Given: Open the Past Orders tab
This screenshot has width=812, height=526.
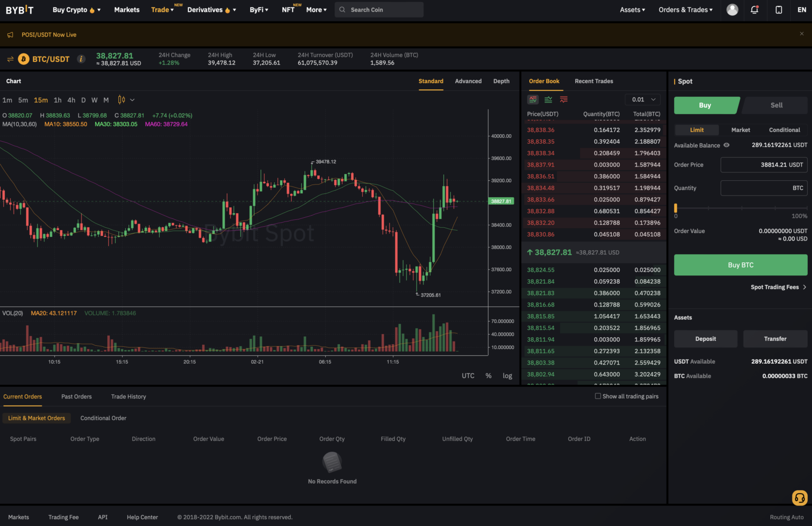Looking at the screenshot, I should point(76,396).
